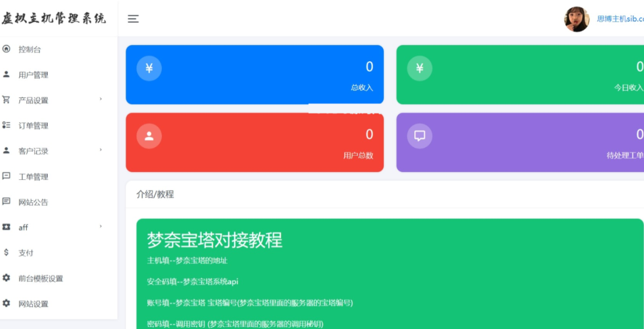
Task: Click the 介绍/教程 panel heading
Action: click(x=155, y=195)
